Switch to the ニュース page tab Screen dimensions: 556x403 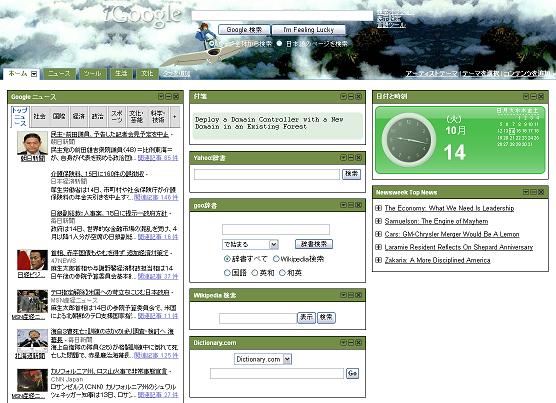coord(59,74)
